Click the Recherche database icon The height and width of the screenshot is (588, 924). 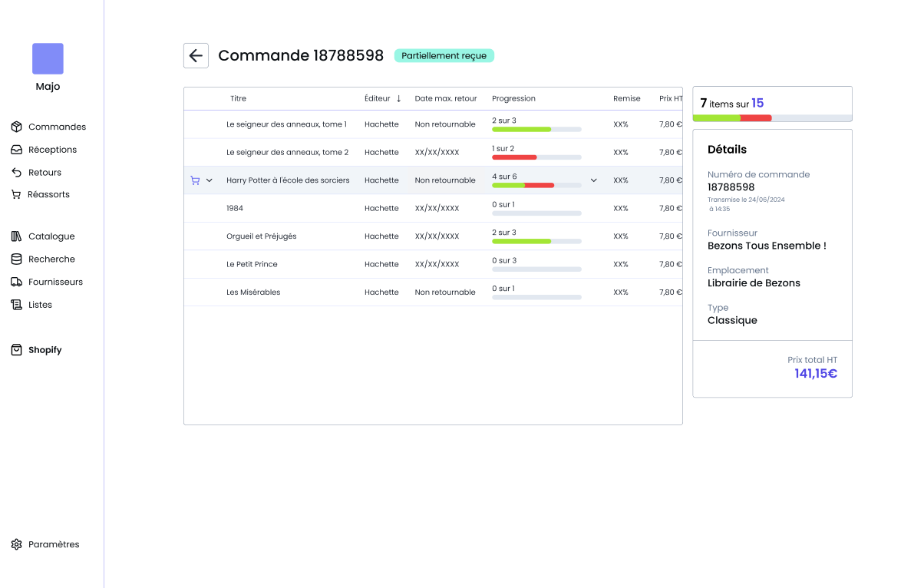click(16, 259)
